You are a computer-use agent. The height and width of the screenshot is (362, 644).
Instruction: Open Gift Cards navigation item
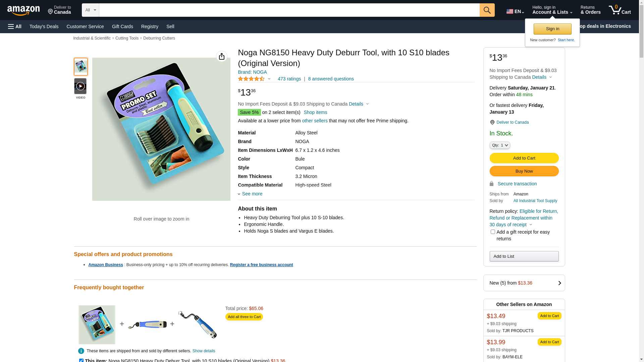(x=122, y=26)
